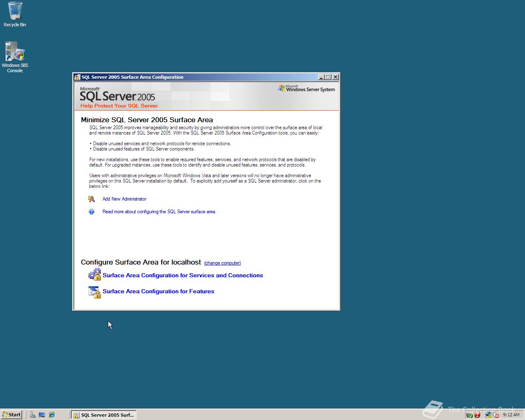Image resolution: width=525 pixels, height=420 pixels.
Task: Launch Internet Explorer from Quick Launch
Action: tap(52, 415)
